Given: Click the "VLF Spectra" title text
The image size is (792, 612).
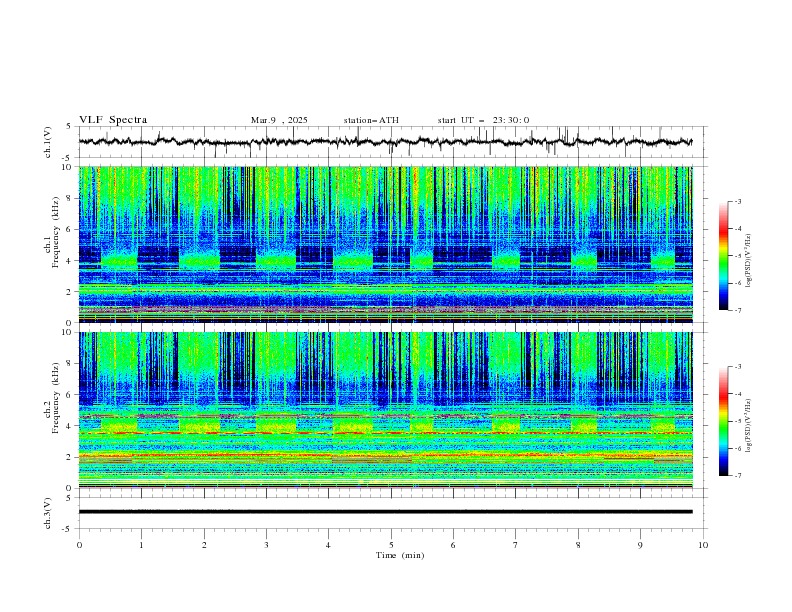Looking at the screenshot, I should pyautogui.click(x=113, y=120).
